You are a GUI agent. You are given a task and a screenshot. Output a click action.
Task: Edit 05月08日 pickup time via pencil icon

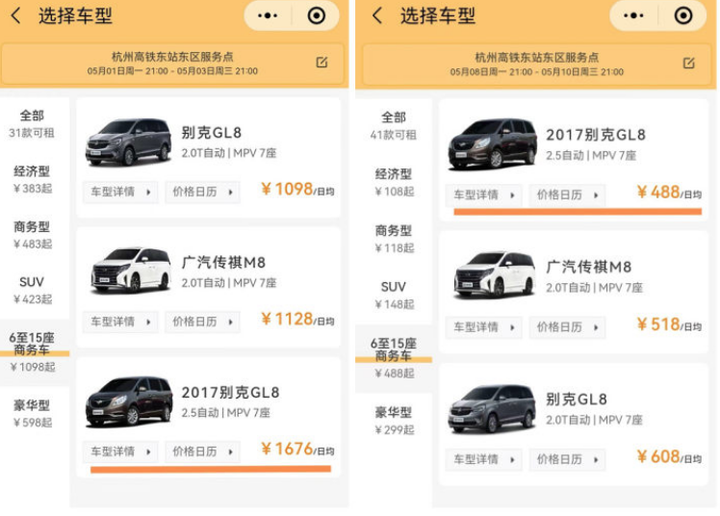click(x=689, y=63)
